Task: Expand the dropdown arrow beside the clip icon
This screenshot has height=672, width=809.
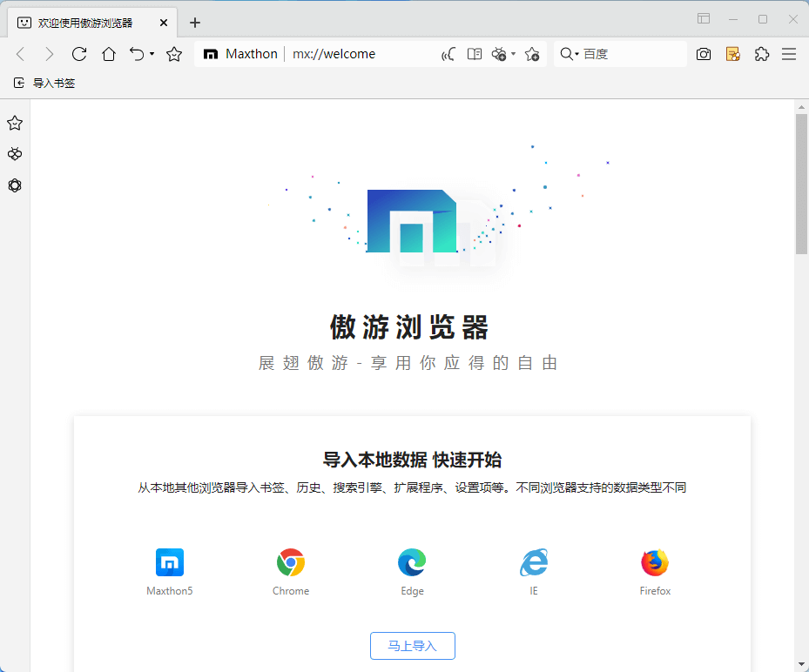Action: click(514, 54)
